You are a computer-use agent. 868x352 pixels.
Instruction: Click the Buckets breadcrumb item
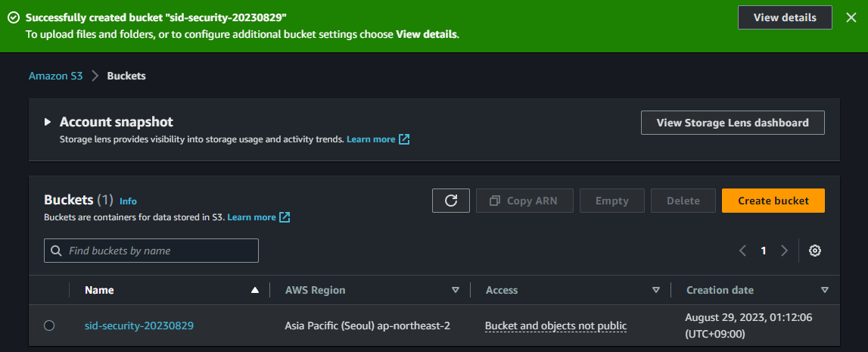[x=126, y=76]
